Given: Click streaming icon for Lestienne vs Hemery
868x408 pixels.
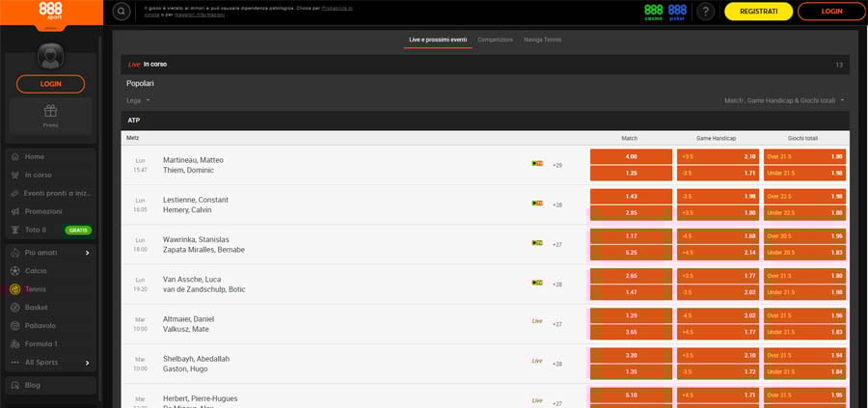Looking at the screenshot, I should click(537, 204).
